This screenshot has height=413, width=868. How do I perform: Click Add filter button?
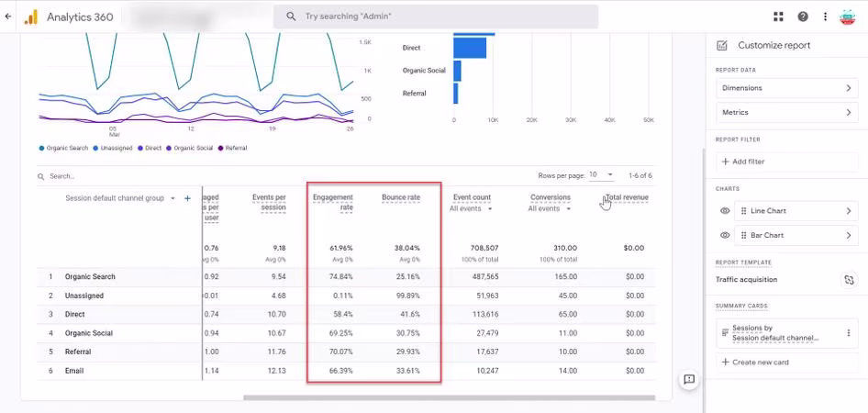point(786,162)
